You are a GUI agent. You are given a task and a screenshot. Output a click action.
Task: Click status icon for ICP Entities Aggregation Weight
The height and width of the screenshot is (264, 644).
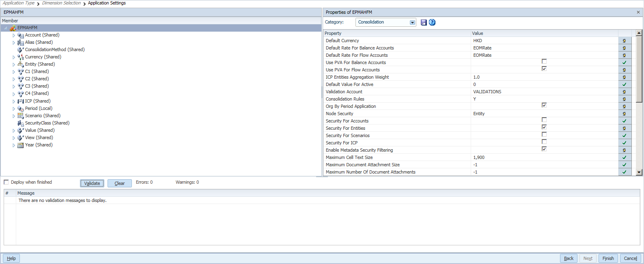coord(624,77)
